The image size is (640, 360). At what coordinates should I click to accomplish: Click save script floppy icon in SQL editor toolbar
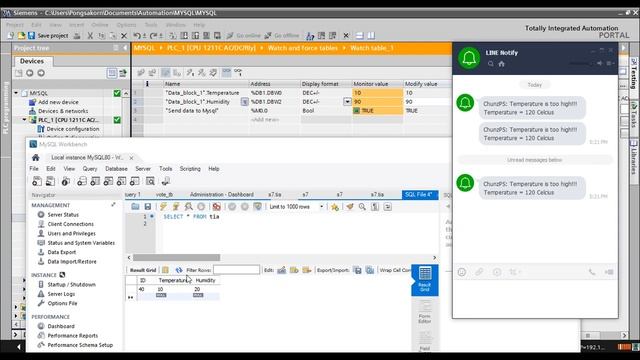148,207
